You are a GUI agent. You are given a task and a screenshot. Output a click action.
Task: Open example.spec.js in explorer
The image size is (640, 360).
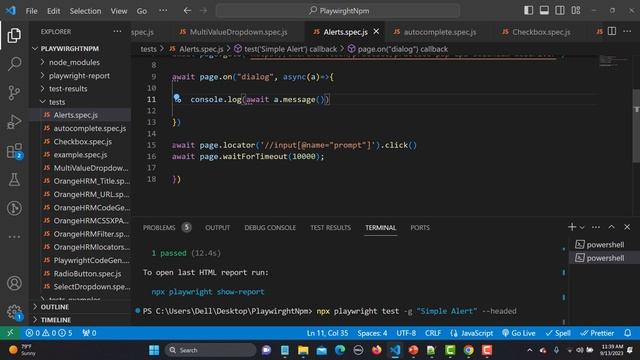point(81,155)
